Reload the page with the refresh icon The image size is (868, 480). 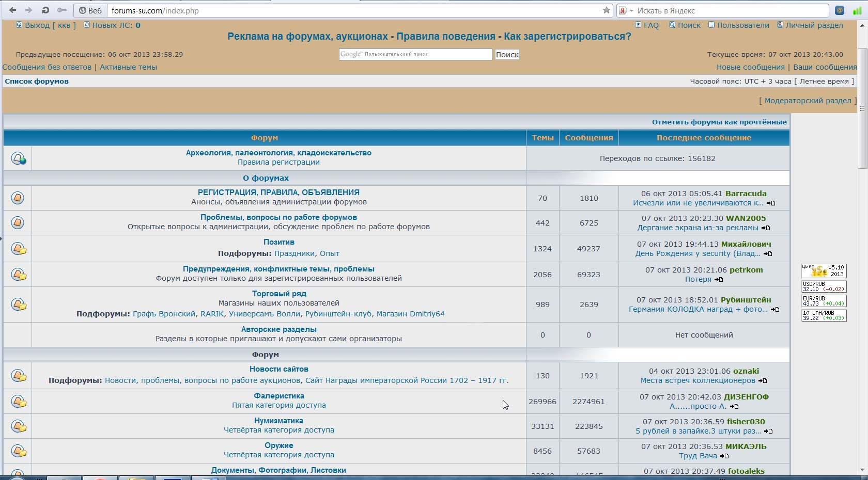(x=45, y=10)
